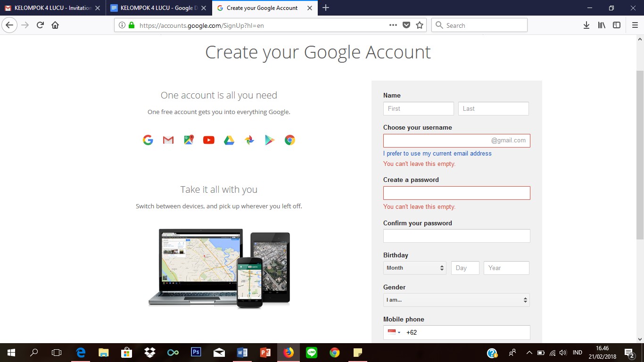Click the birthday Day field

pos(465,268)
